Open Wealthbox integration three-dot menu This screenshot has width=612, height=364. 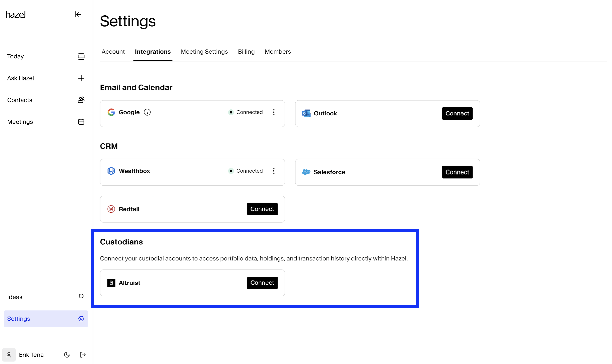click(x=274, y=171)
